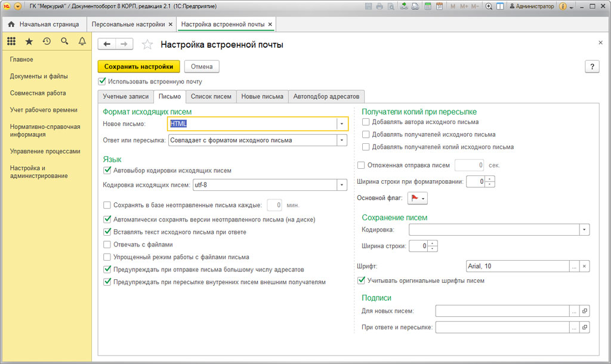Open the 'Основной флаг' red flag picker
This screenshot has width=611, height=364.
click(417, 198)
